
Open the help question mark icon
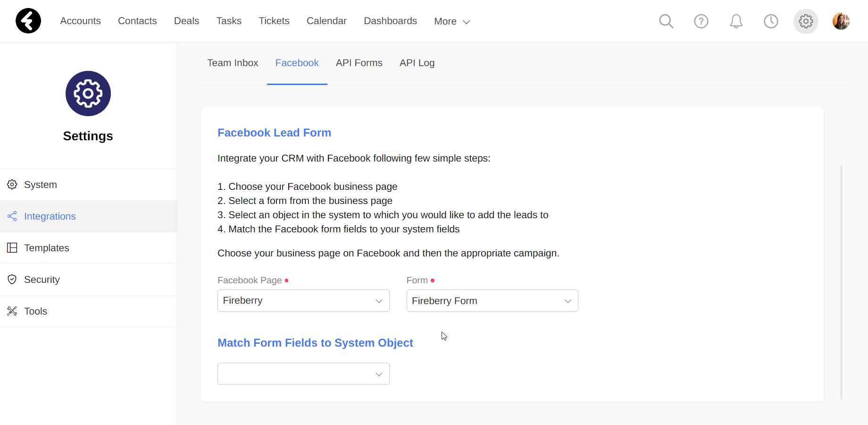pyautogui.click(x=701, y=21)
